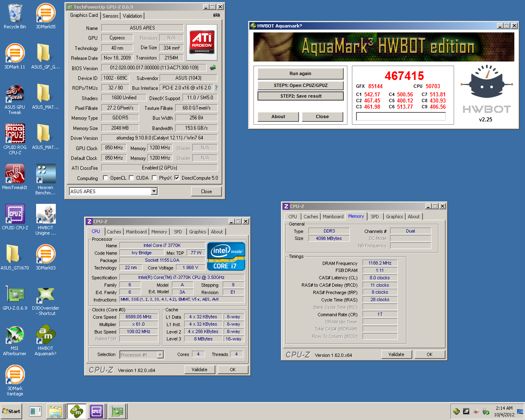Click the Close button in GPU-Z
Screen dimensions: 525x420
pos(206,192)
